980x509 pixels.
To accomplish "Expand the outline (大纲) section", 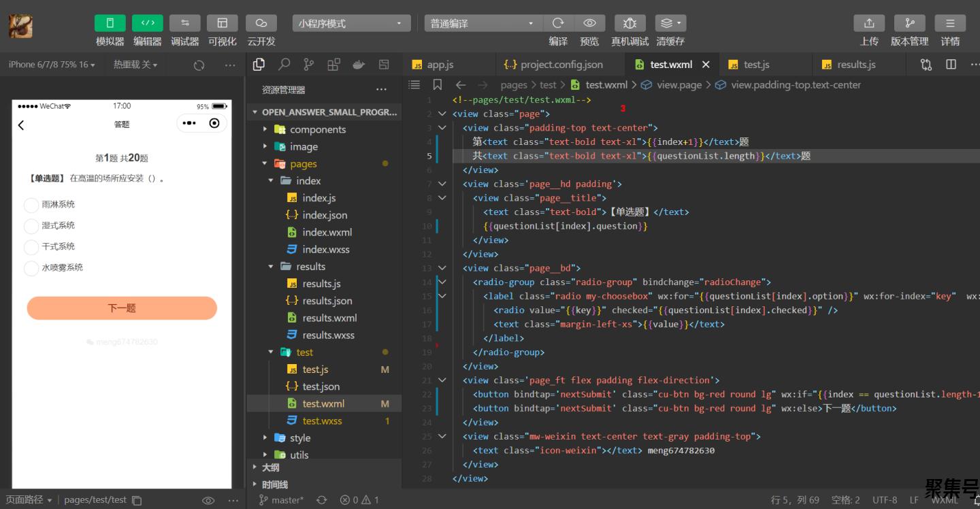I will click(x=324, y=467).
